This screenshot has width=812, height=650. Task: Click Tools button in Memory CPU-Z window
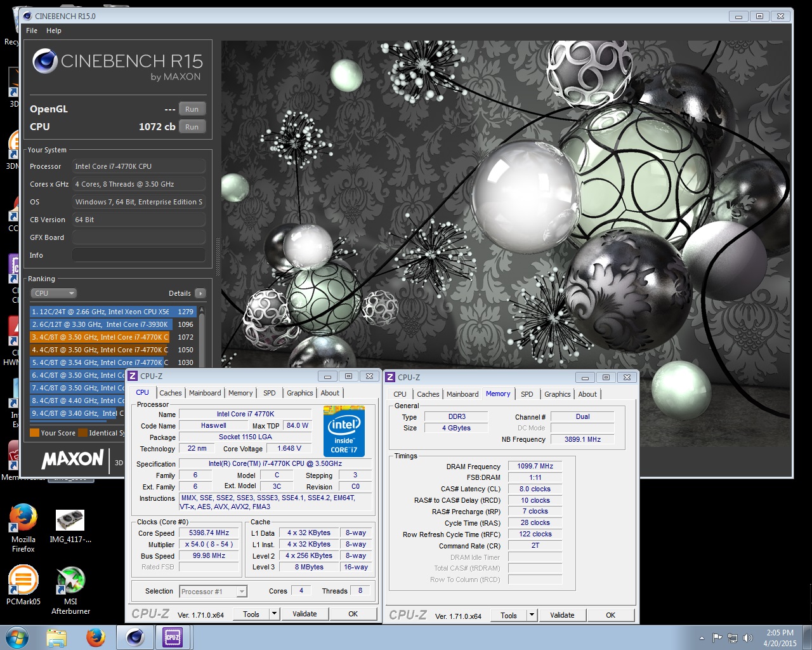click(509, 615)
